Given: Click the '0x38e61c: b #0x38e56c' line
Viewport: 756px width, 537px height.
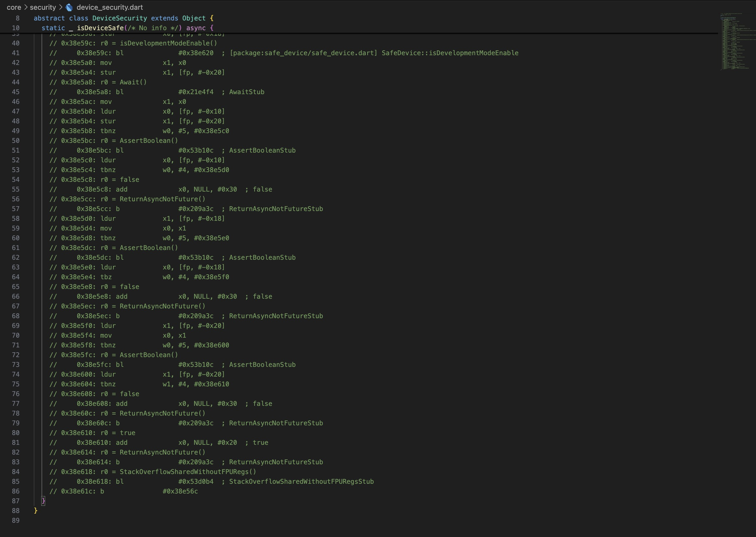Looking at the screenshot, I should pos(124,491).
